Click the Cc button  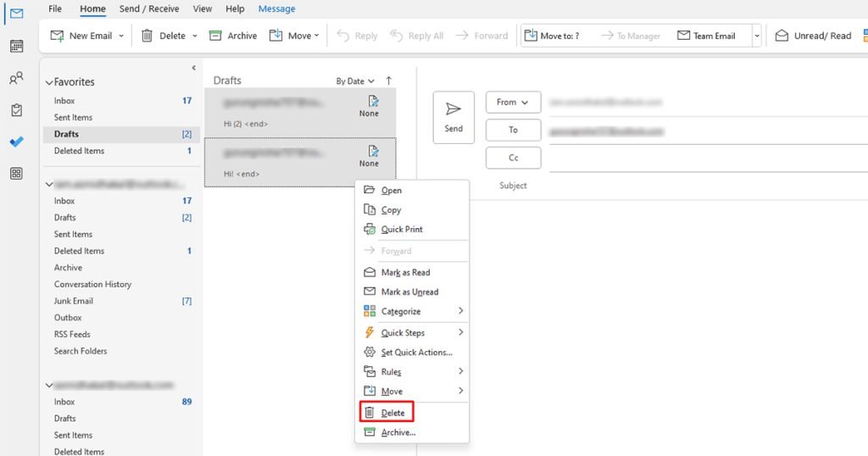click(513, 158)
